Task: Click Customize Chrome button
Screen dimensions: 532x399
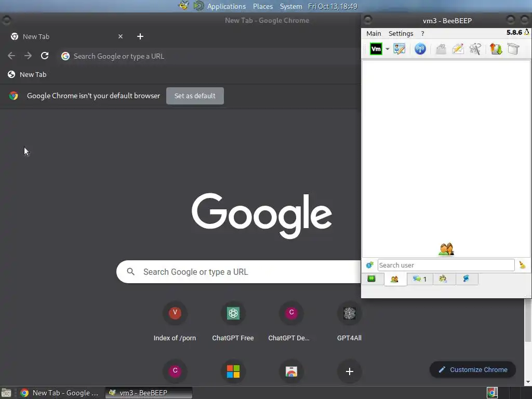Action: 473,369
